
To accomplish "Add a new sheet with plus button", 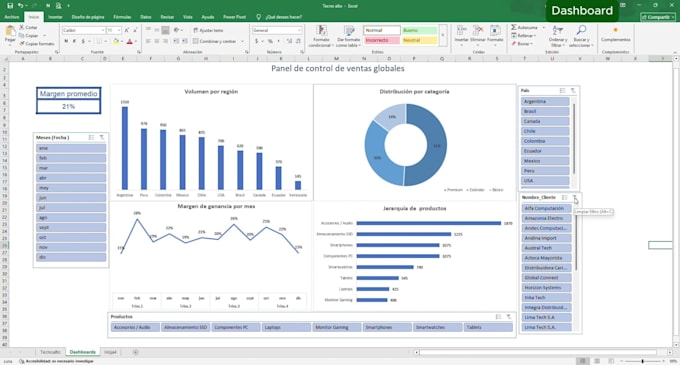I will (x=135, y=352).
